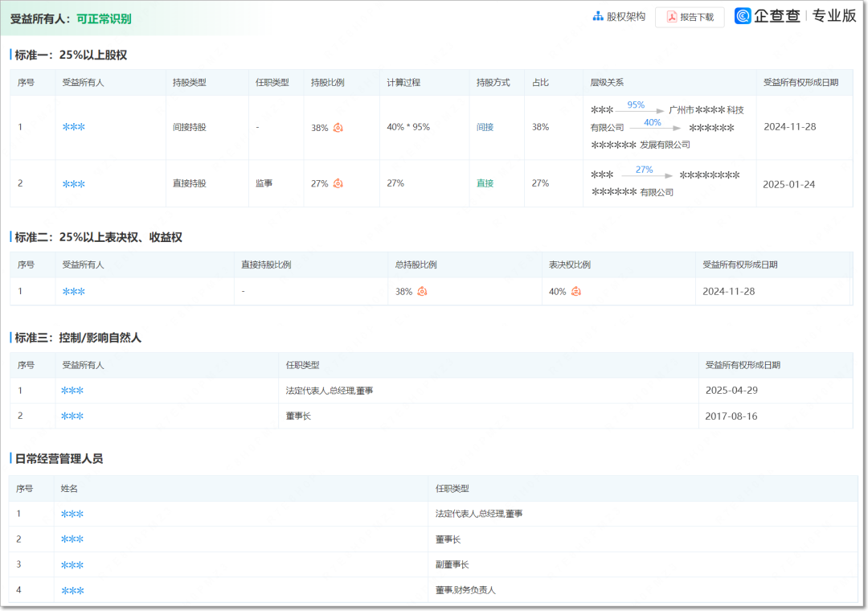Click the blue 27% label above the arrow
The height and width of the screenshot is (611, 868).
[x=644, y=170]
